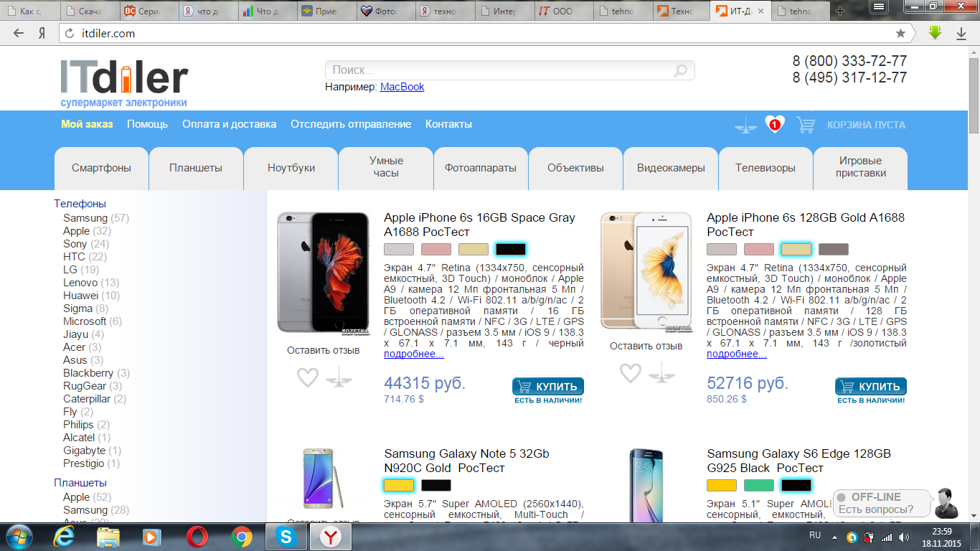Add iPhone 6s Gold to comparison
Screen dimensions: 980x551
(x=661, y=372)
